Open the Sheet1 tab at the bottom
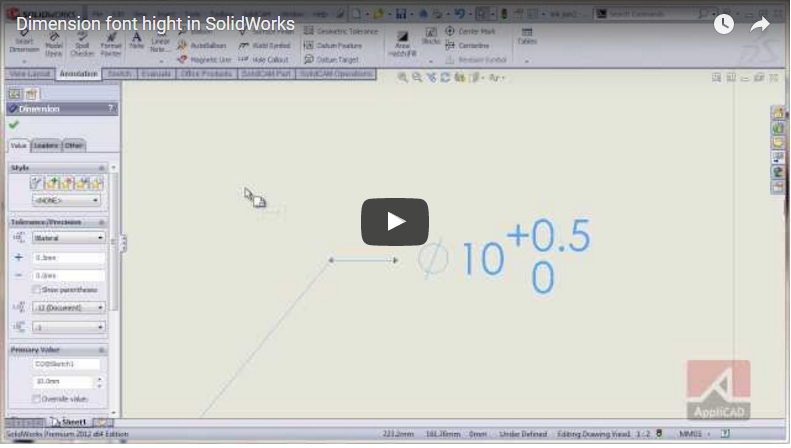 click(x=70, y=422)
